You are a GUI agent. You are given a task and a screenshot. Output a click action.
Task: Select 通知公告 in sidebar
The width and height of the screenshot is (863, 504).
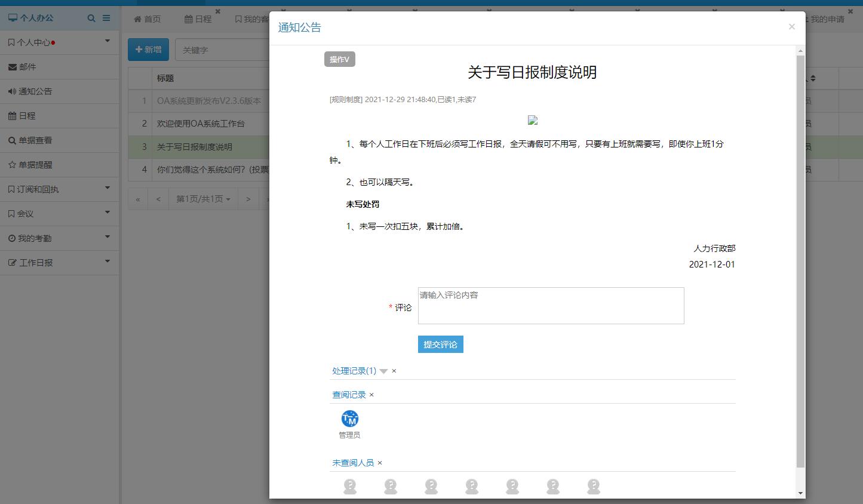pyautogui.click(x=35, y=91)
